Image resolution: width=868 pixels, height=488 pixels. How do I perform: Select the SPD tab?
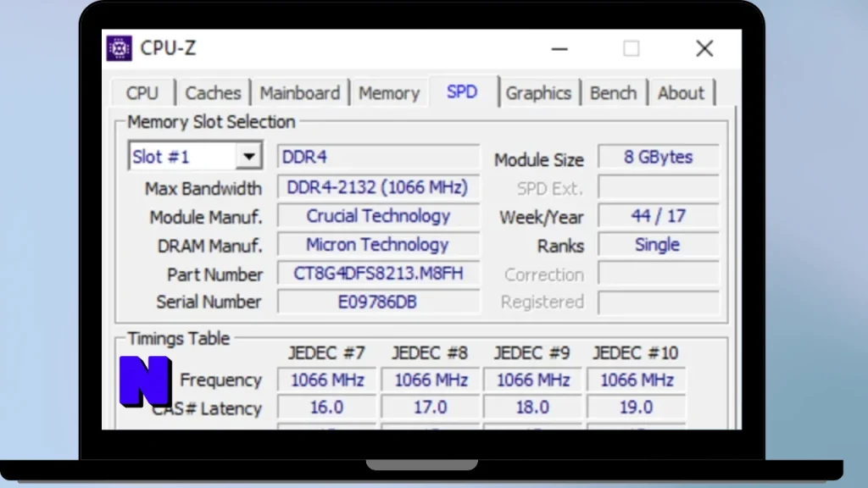pyautogui.click(x=462, y=91)
